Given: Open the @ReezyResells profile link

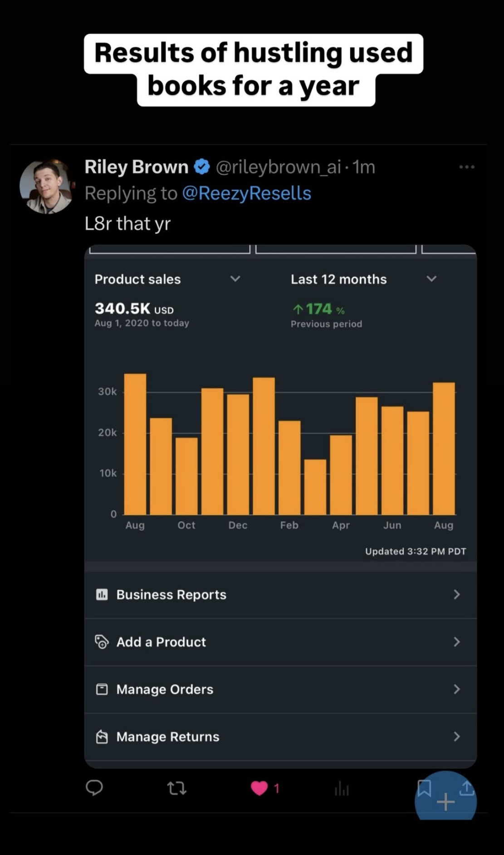Looking at the screenshot, I should tap(246, 193).
